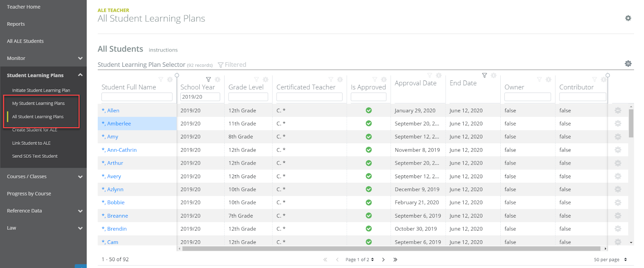
Task: Open Student Full Name column settings gear
Action: pyautogui.click(x=170, y=80)
